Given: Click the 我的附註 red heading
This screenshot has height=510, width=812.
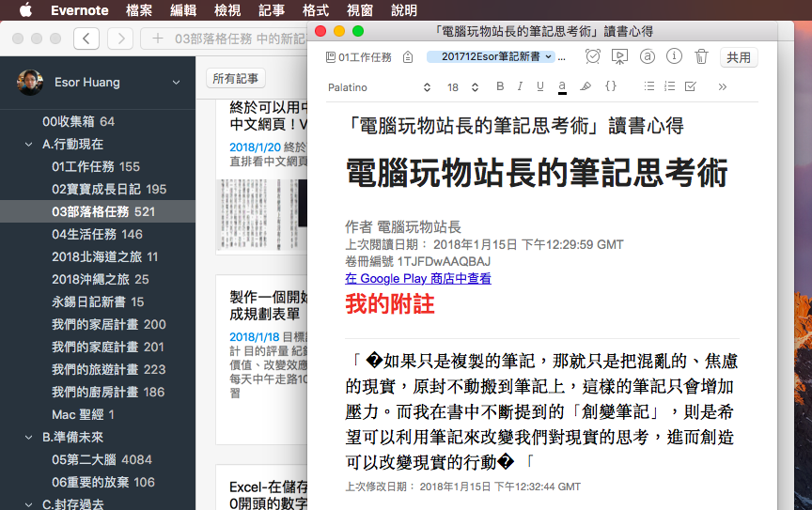Looking at the screenshot, I should pyautogui.click(x=390, y=304).
